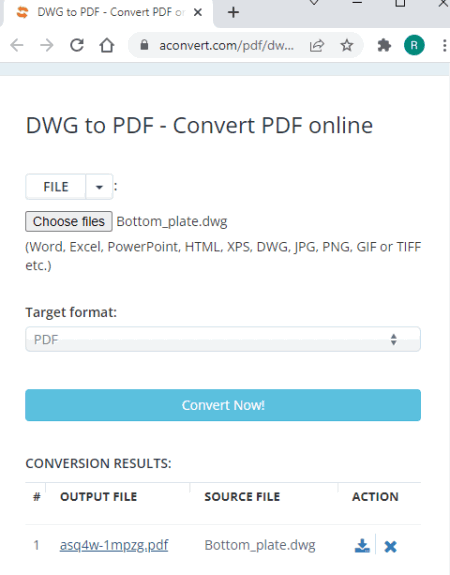Switch to the DWG to PDF tab
This screenshot has width=450, height=575.
click(106, 12)
